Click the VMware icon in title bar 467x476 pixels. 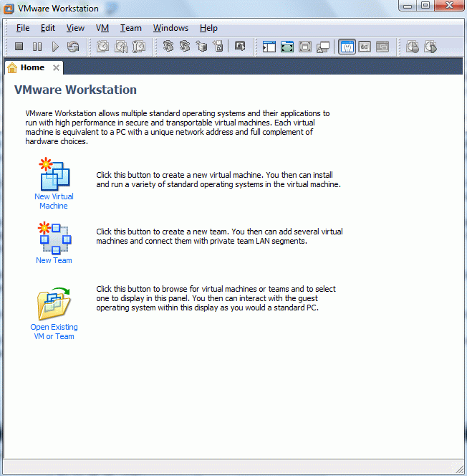[x=9, y=9]
